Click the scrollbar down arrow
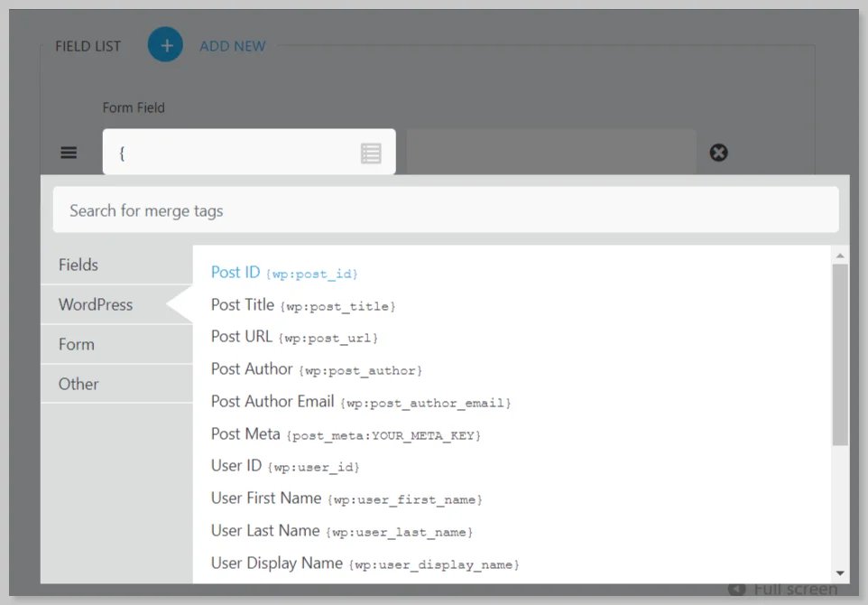The width and height of the screenshot is (868, 605). tap(840, 573)
